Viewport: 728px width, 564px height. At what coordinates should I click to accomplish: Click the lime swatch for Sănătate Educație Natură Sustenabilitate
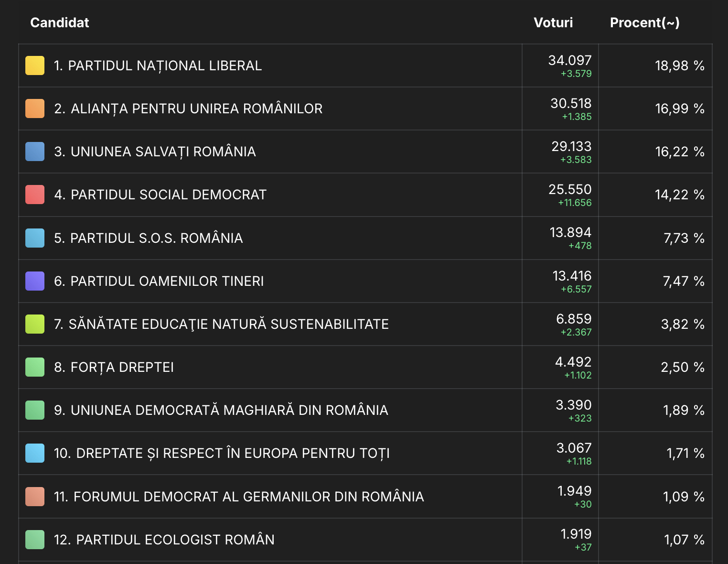pos(35,324)
